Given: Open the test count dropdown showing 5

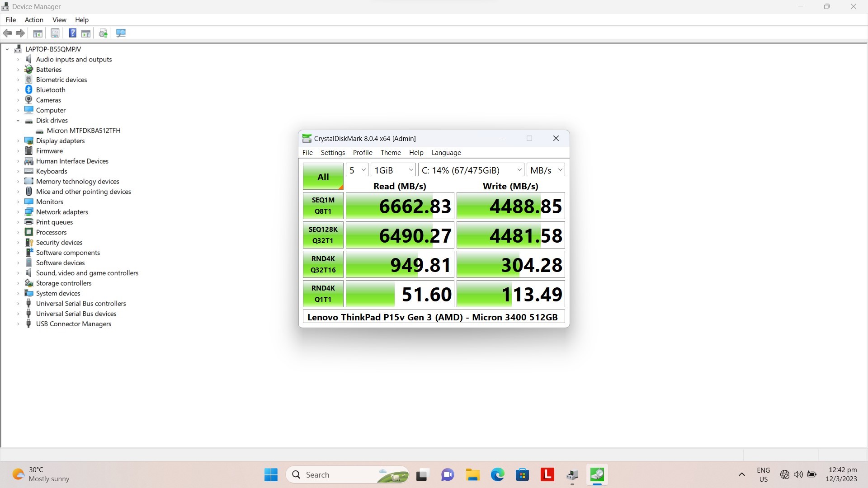Looking at the screenshot, I should [357, 170].
